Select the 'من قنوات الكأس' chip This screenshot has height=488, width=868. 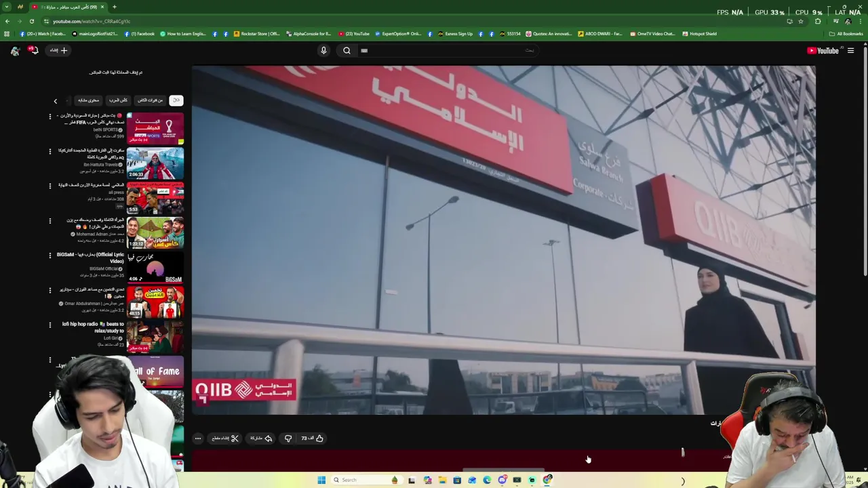coord(151,100)
